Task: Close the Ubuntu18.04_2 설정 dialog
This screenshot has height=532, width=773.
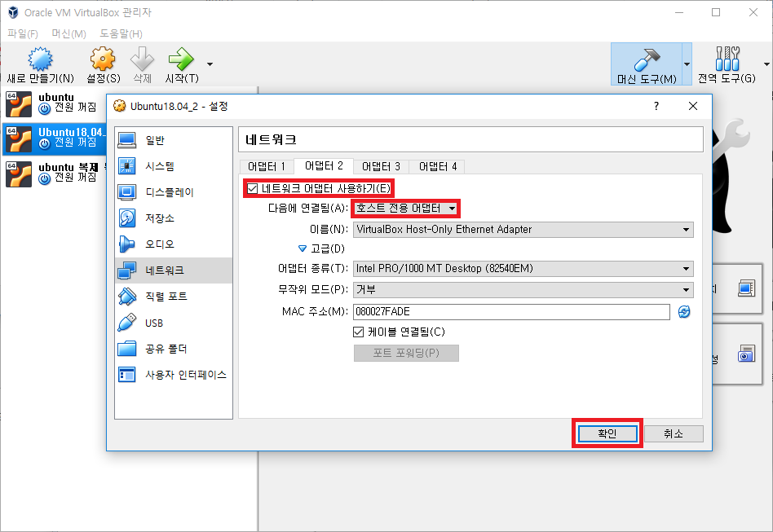Action: click(693, 107)
